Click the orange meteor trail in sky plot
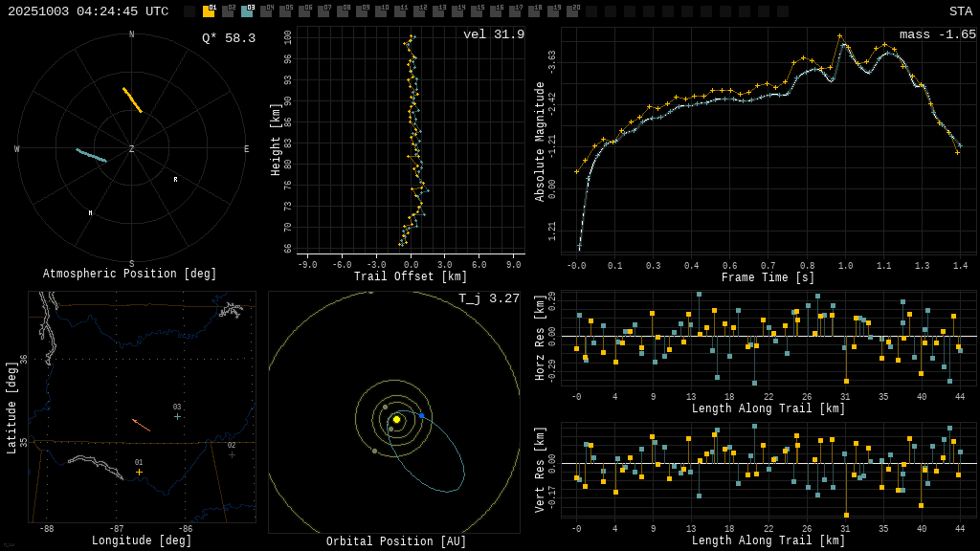This screenshot has height=551, width=980. click(132, 99)
